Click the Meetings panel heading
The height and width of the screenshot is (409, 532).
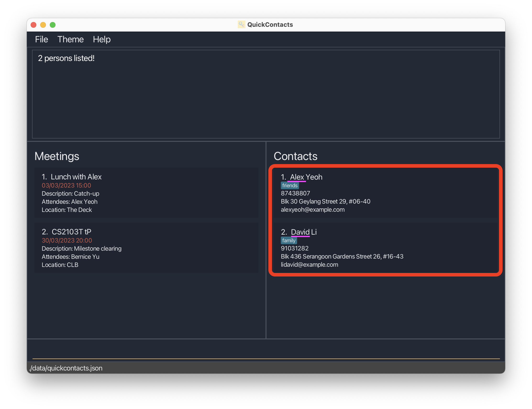coord(57,156)
